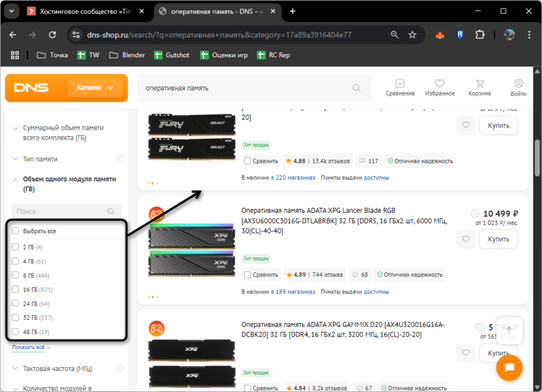Click info icon next to Тип памяти
The image size is (542, 392).
pos(120,159)
